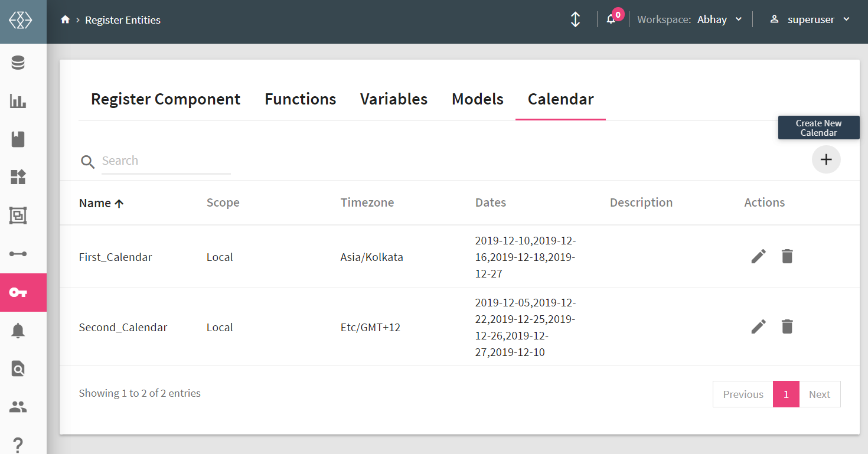This screenshot has width=868, height=454.
Task: Click the components puzzle icon in sidebar
Action: (x=17, y=177)
